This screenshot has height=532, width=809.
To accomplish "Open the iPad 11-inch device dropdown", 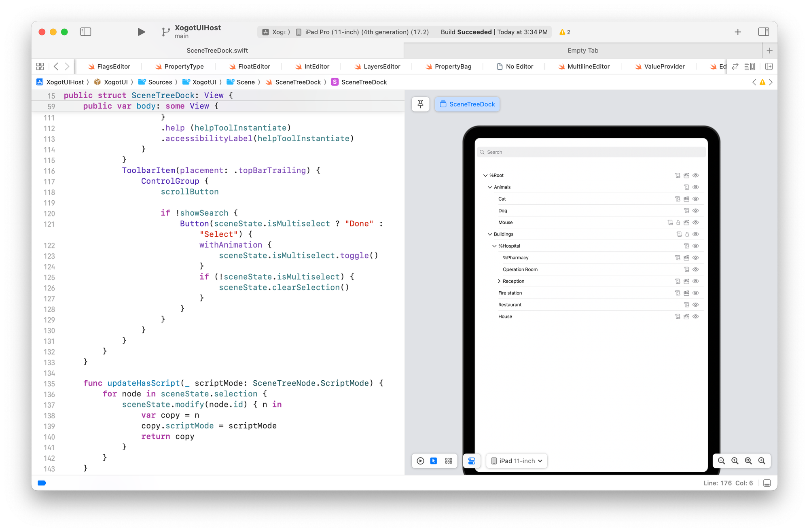I will click(x=517, y=461).
